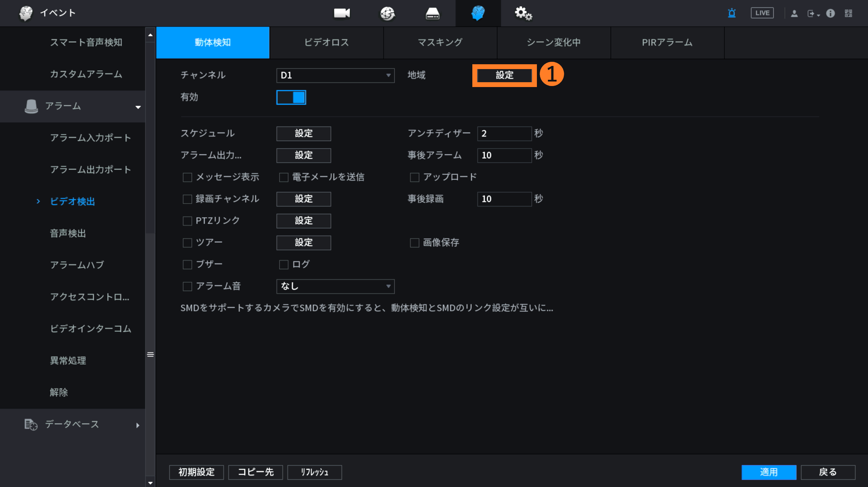
Task: Click the アンチディザー seconds input field
Action: tap(504, 134)
